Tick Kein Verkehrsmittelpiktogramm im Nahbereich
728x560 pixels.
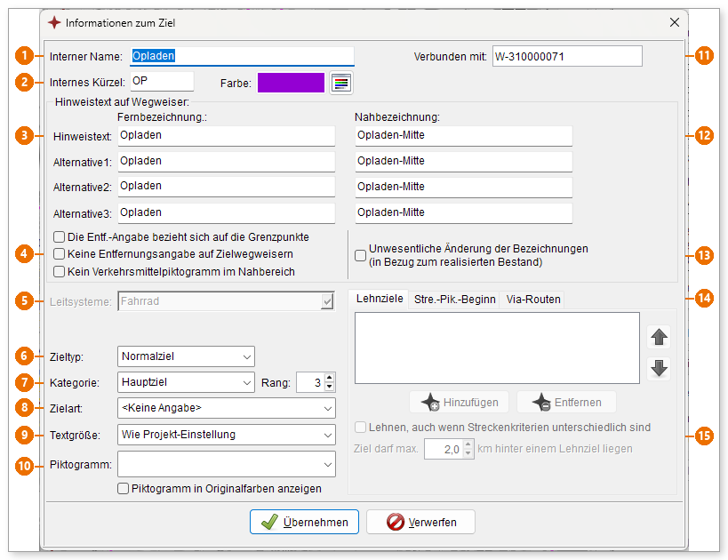59,272
